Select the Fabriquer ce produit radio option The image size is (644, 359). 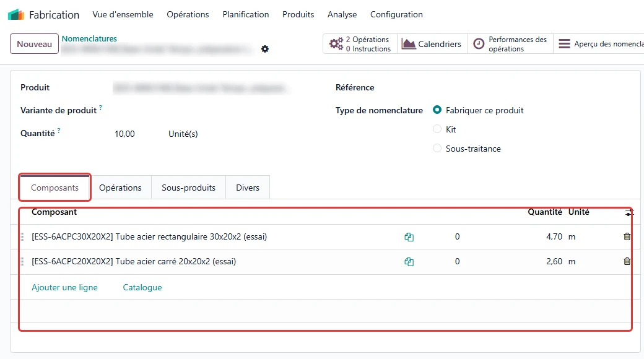[x=437, y=110]
